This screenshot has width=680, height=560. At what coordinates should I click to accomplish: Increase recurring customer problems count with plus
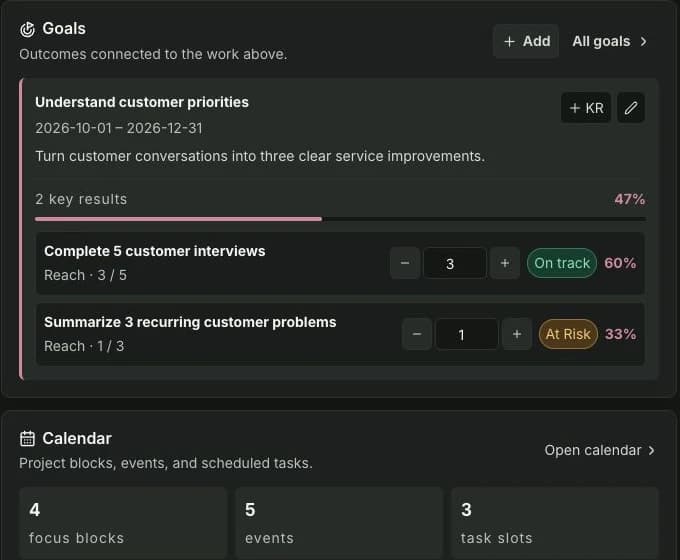tap(517, 334)
